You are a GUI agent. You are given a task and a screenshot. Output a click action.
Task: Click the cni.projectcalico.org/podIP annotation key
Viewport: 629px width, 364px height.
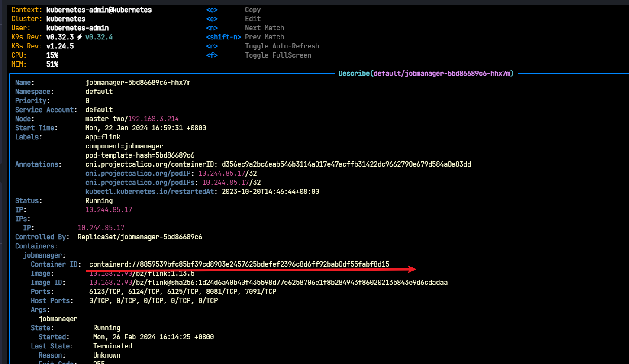point(138,173)
